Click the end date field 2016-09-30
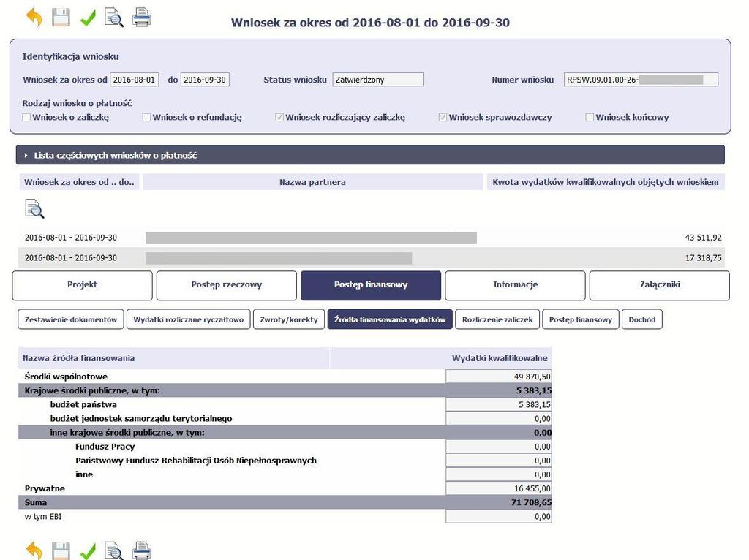Viewport: 749px width, 560px height. [205, 80]
